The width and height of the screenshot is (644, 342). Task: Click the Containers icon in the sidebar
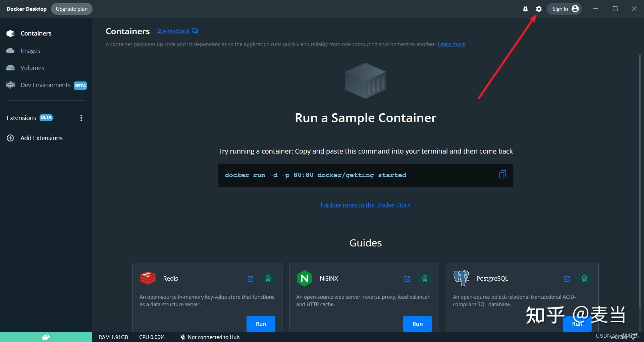[10, 34]
